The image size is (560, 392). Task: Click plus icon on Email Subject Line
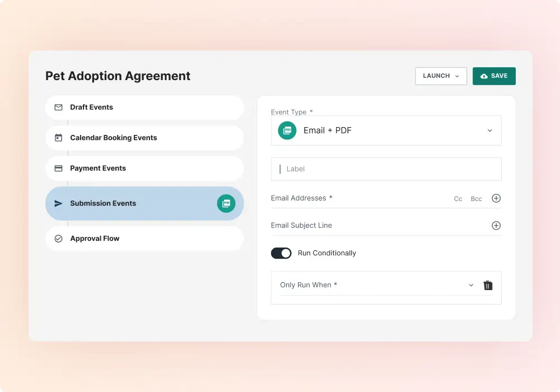coord(496,225)
